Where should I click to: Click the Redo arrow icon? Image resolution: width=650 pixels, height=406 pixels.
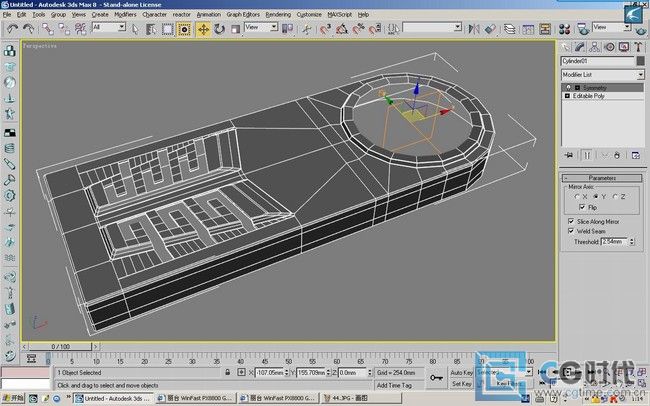coord(29,29)
